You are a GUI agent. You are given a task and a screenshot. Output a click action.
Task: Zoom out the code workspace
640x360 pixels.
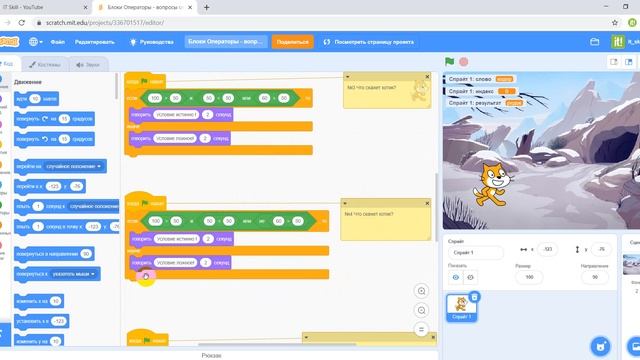click(421, 310)
